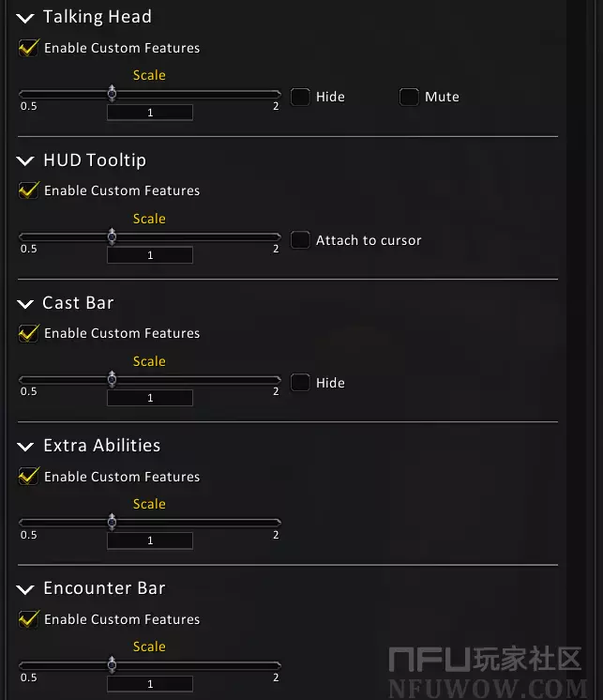
Task: Uncheck Encounter Bar Enable Custom Features
Action: point(29,619)
